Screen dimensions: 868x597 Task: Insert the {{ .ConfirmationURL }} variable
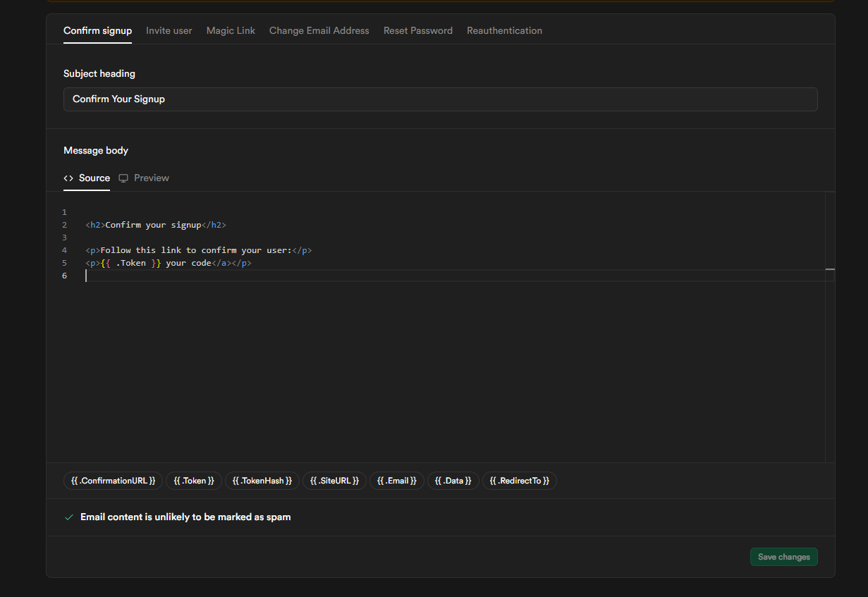tap(114, 481)
